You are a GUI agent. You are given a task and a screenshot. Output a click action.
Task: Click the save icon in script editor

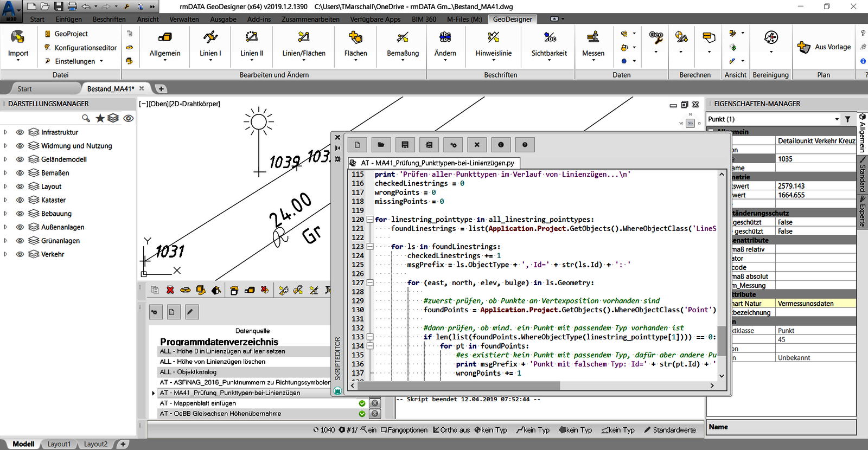coord(405,145)
